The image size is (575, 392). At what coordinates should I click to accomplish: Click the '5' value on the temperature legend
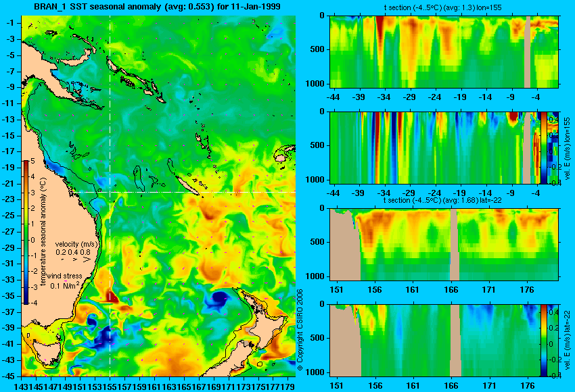coord(32,161)
